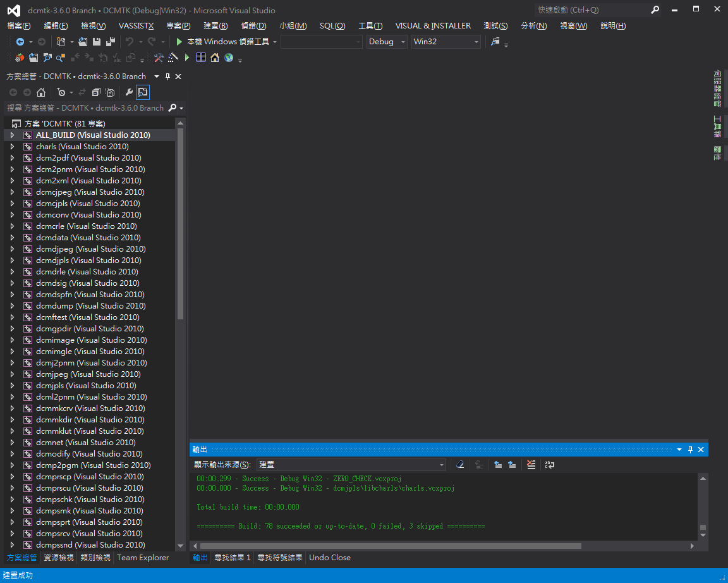Save the current file from the toolbar
Screen dimensions: 728x583
coord(97,42)
